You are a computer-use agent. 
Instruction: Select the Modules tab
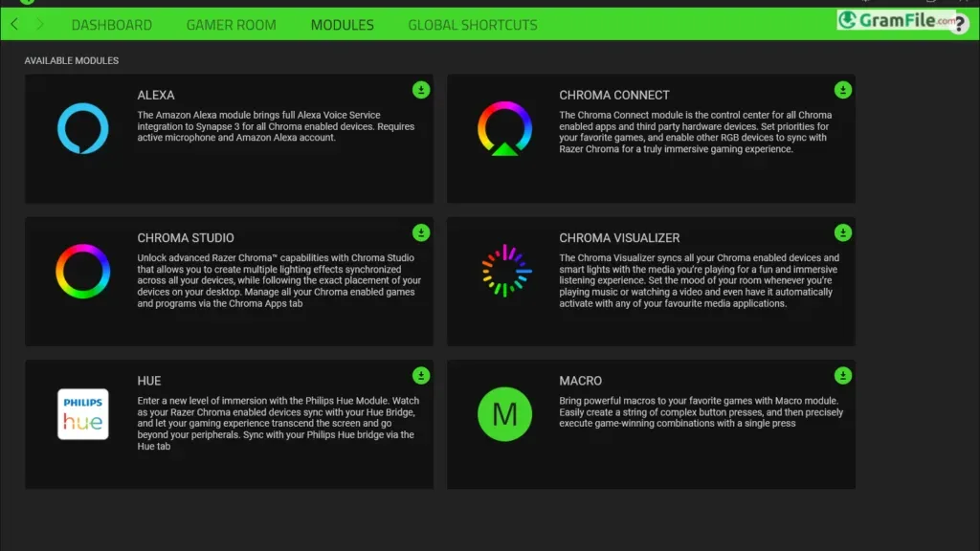pyautogui.click(x=343, y=25)
